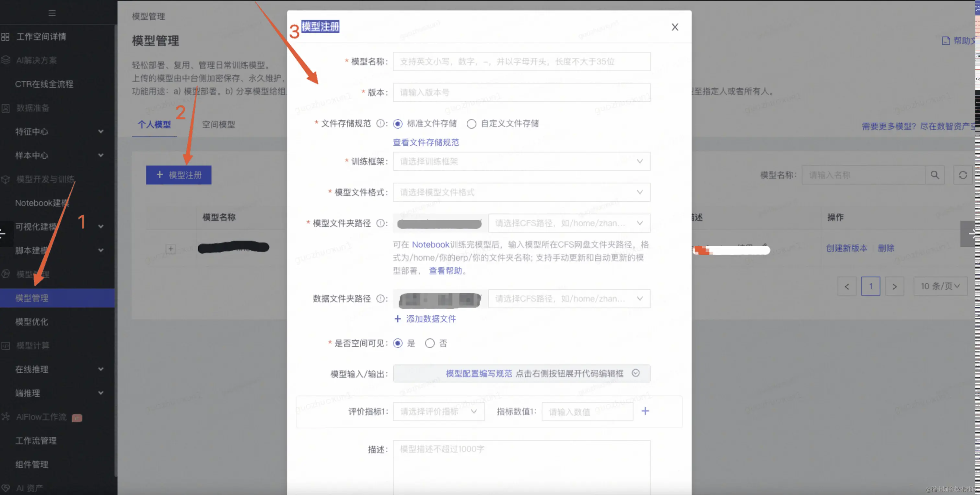Open the 模型文件格式 dropdown
980x495 pixels.
pyautogui.click(x=521, y=192)
